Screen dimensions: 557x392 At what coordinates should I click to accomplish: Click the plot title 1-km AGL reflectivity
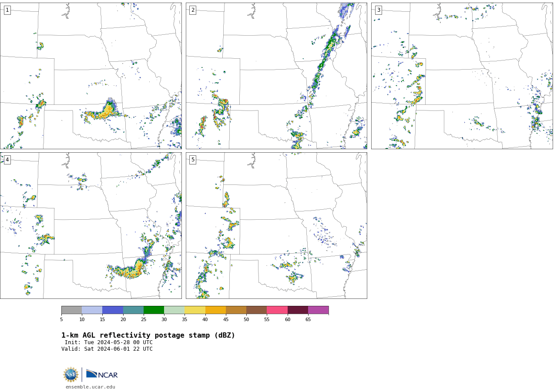click(x=148, y=335)
